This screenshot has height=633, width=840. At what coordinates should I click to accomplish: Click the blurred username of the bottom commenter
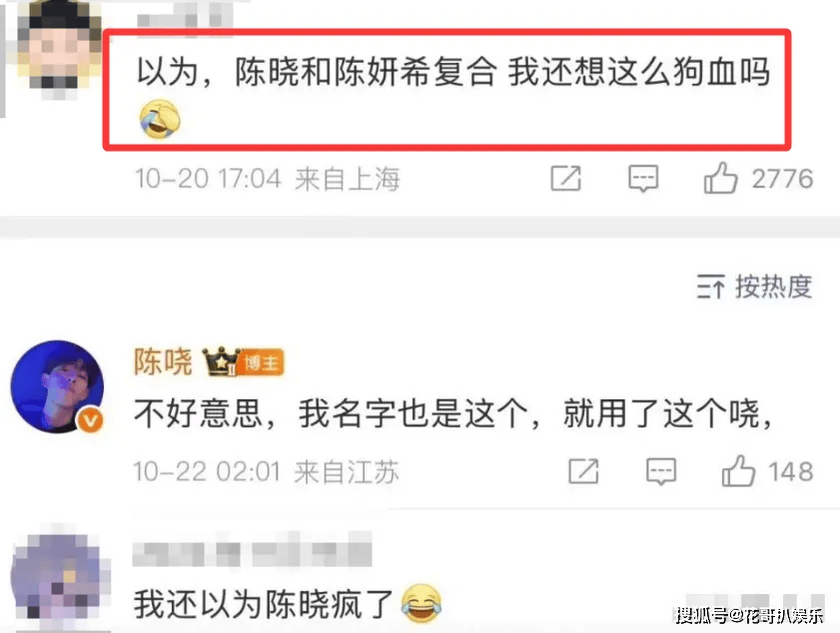252,551
